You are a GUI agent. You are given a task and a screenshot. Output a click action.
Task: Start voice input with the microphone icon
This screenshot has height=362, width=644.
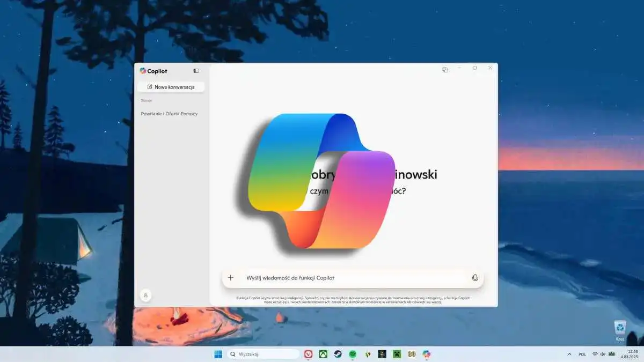pos(475,277)
